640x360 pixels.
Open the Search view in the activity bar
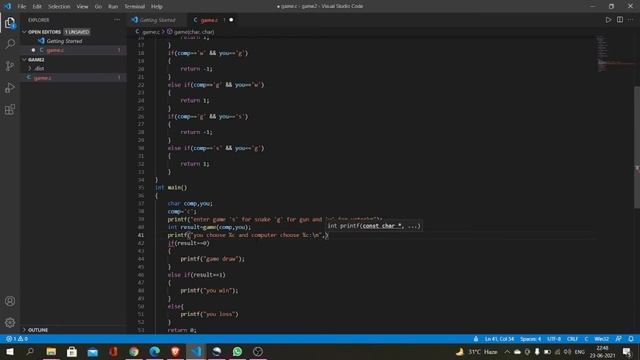pyautogui.click(x=10, y=44)
